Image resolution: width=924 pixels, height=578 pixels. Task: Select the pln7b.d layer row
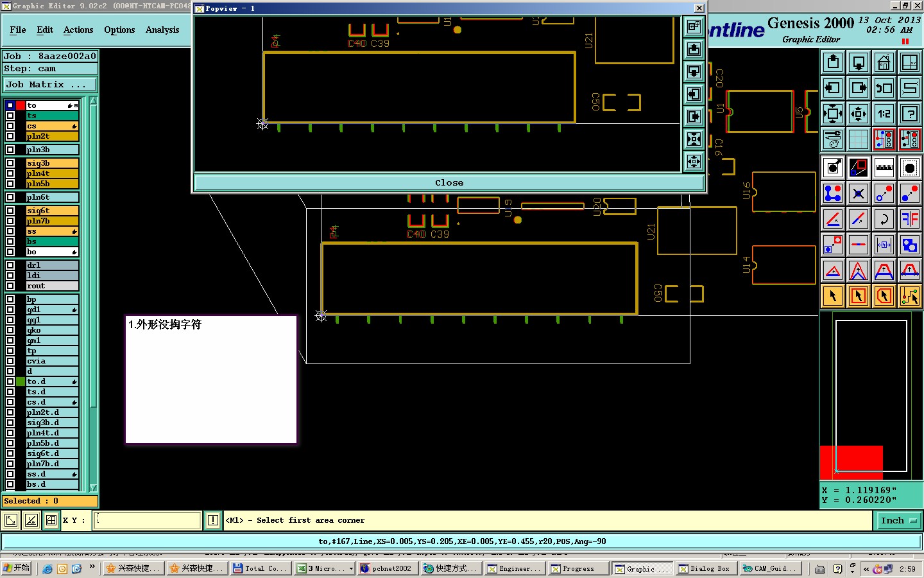(52, 464)
